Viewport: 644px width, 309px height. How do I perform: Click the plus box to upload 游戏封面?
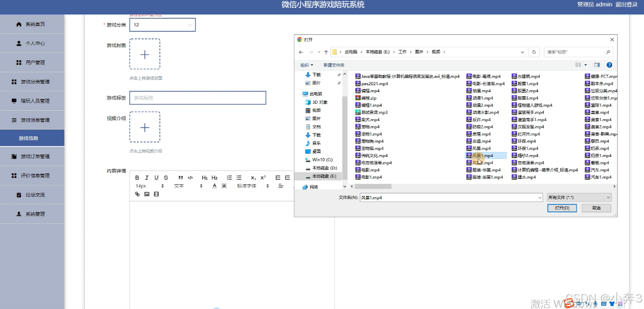point(145,54)
